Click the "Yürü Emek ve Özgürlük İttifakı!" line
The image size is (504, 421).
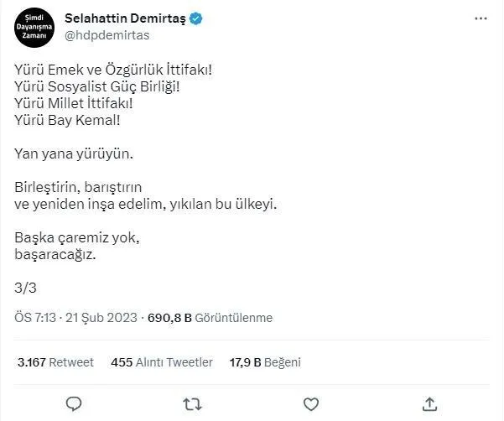click(113, 70)
